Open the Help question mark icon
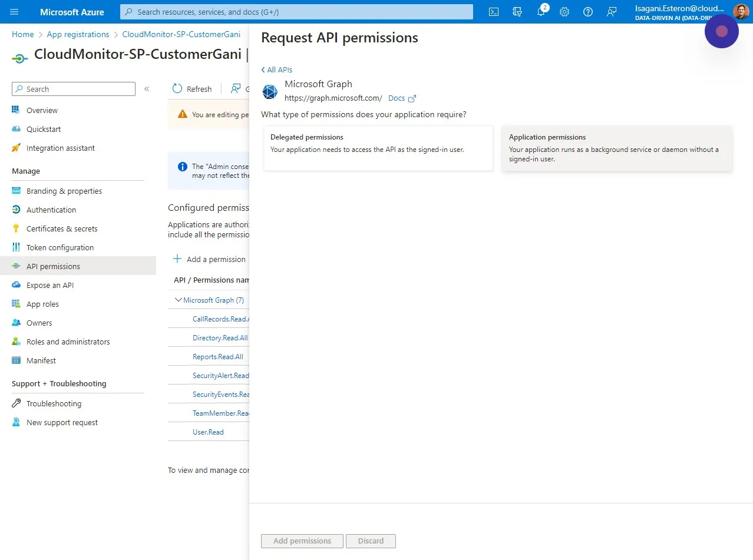The width and height of the screenshot is (753, 560). (588, 12)
